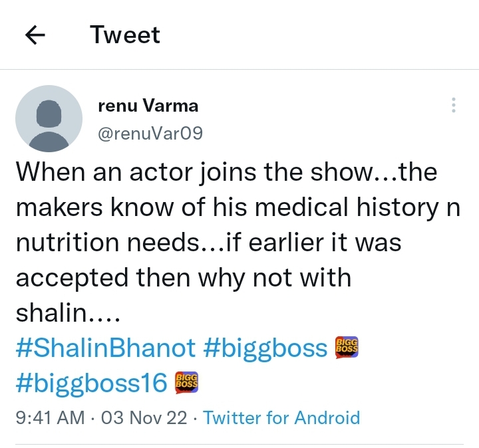Open the renu Varma display name

[x=148, y=105]
